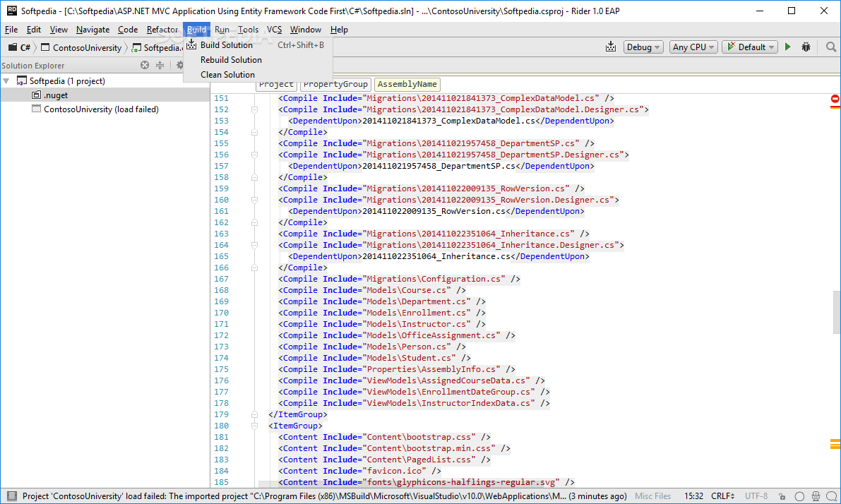
Task: Click the 15:32 caret position indicator
Action: coord(693,496)
